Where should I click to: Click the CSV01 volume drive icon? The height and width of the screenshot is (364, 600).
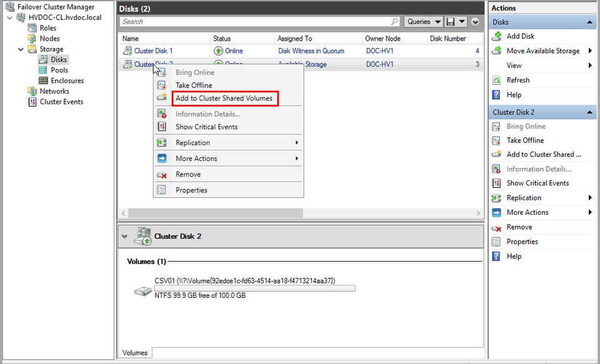tap(143, 292)
